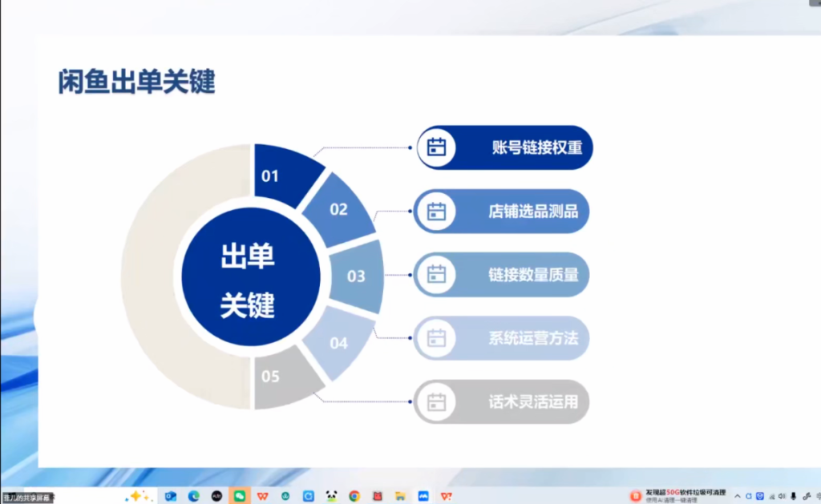Click the blue shield security tray icon

pos(760,496)
